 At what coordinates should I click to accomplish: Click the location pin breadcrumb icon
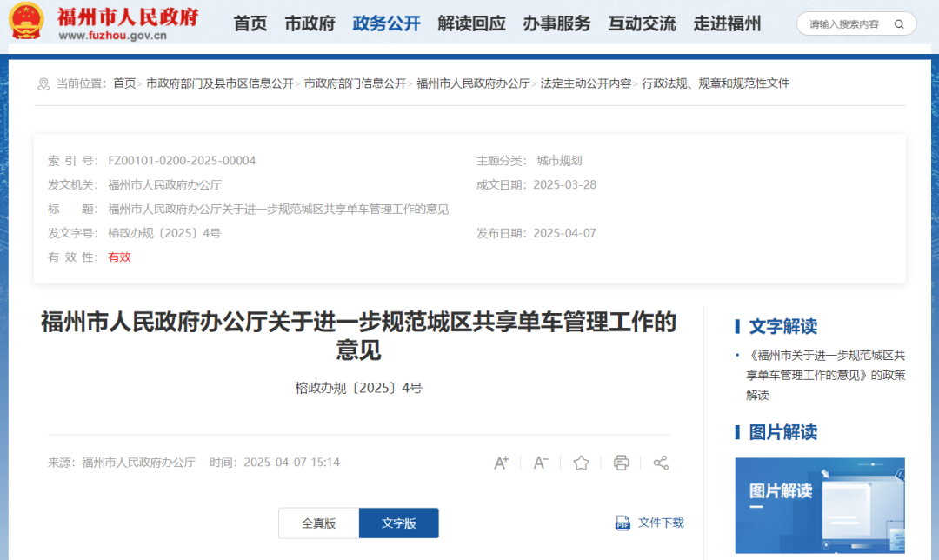(x=43, y=83)
